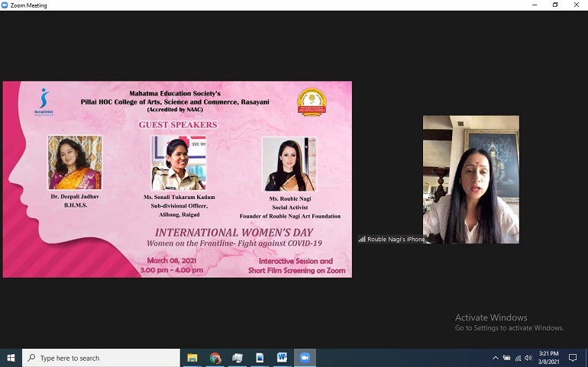Viewport: 588px width, 367px height.
Task: Click the 'March 08, 2021' date text
Action: (x=171, y=260)
